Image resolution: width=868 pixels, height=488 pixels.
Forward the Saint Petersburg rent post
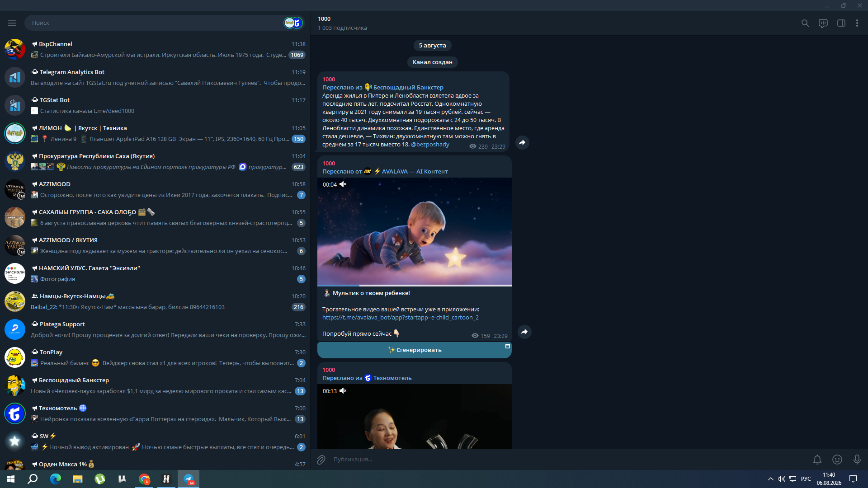(x=522, y=142)
